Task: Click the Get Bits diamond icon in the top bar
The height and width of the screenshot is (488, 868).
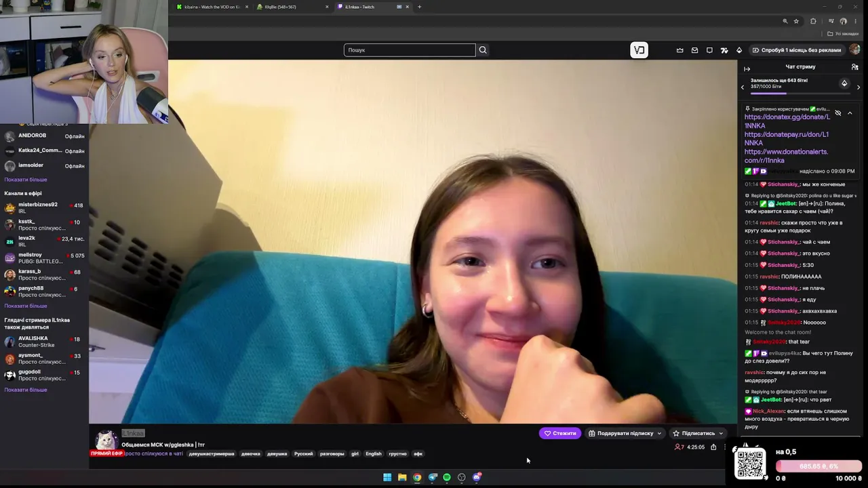Action: [739, 50]
